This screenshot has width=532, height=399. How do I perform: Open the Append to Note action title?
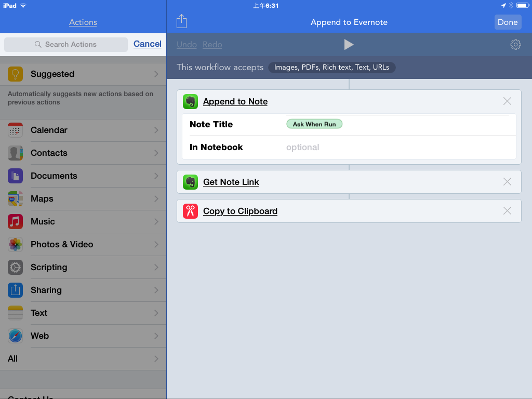(x=235, y=101)
